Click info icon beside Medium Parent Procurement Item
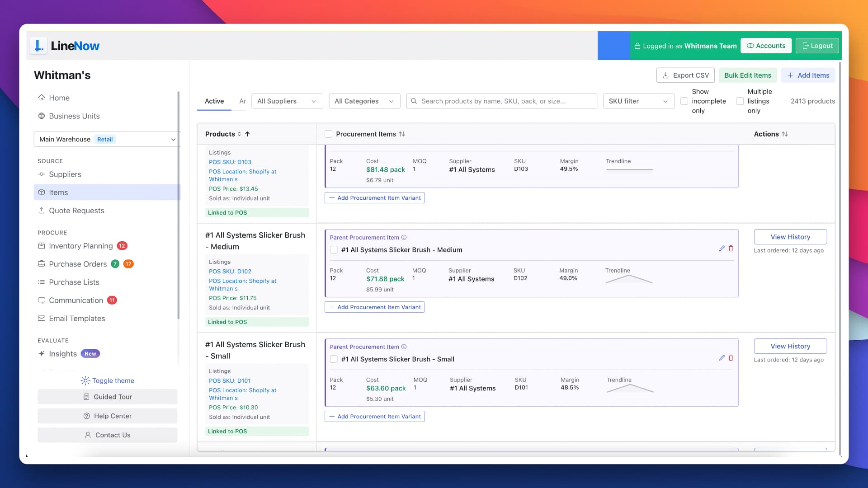Viewport: 868px width, 488px height. 404,238
